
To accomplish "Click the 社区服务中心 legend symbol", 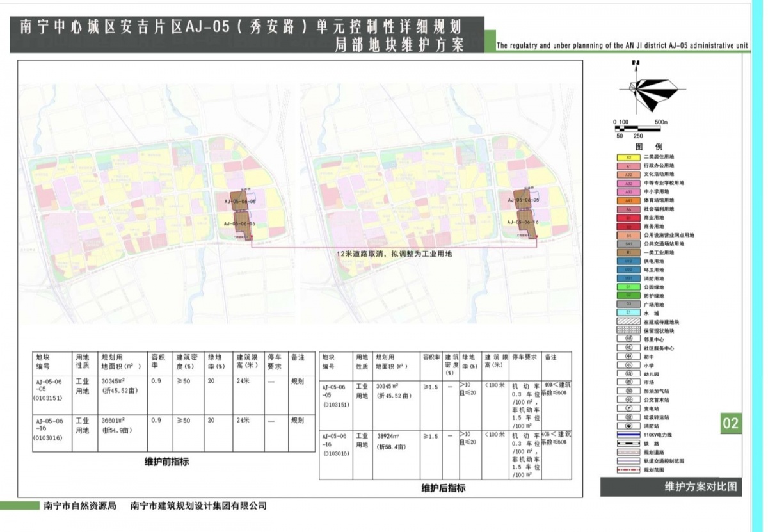I will pos(630,348).
